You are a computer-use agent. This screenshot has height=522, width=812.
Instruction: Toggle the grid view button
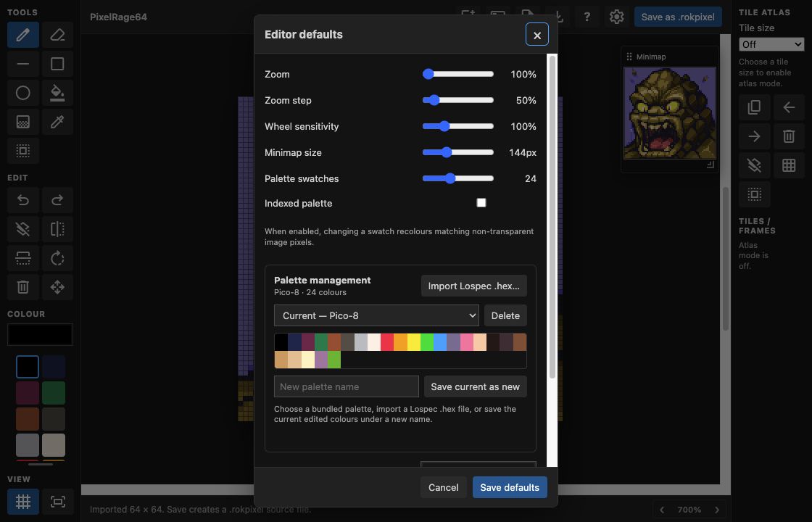[x=22, y=501]
